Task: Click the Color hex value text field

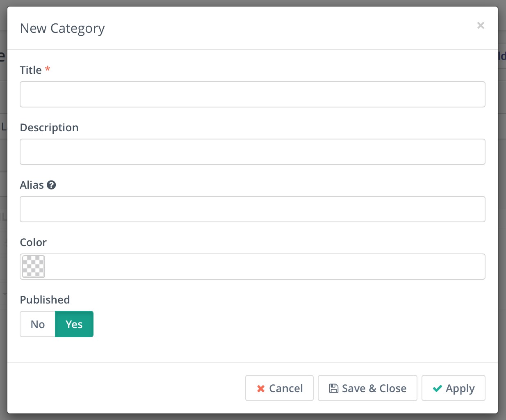Action: pyautogui.click(x=265, y=267)
